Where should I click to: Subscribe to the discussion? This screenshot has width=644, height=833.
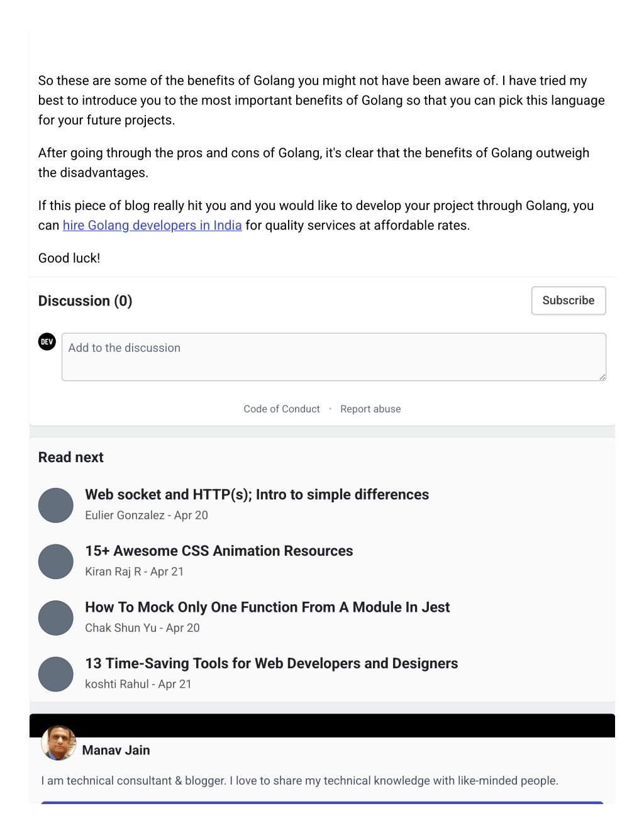coord(569,301)
